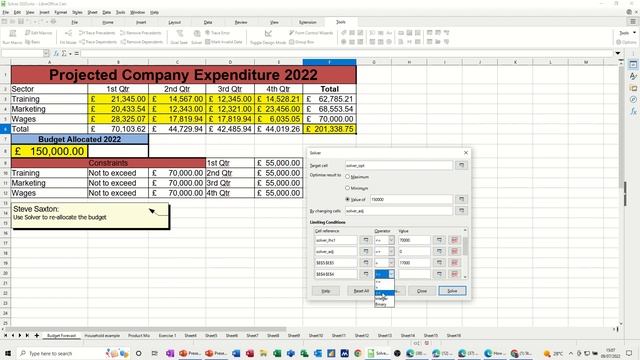Open operator dropdown for $E$5:$E$5 row
This screenshot has width=640, height=360.
click(391, 263)
